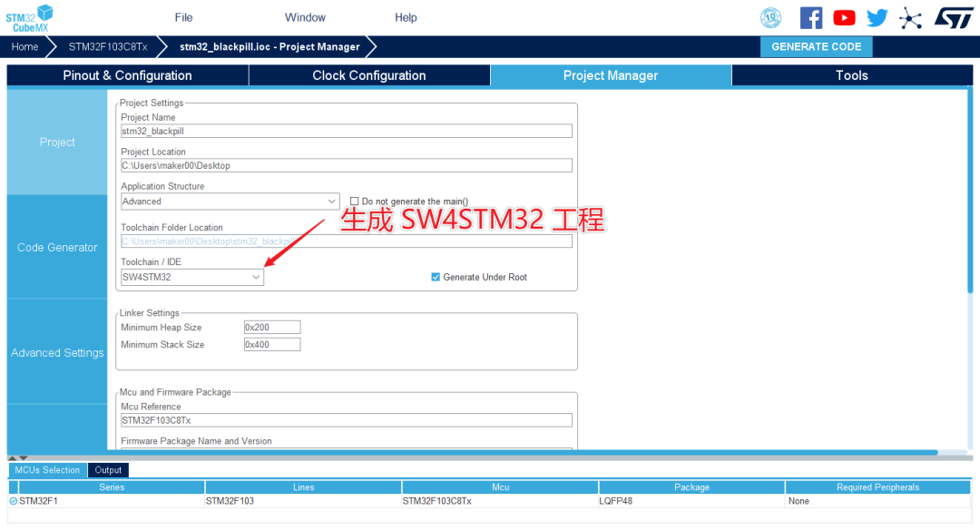The width and height of the screenshot is (980, 531).
Task: Select the STM32F103 lines cell
Action: (x=303, y=501)
